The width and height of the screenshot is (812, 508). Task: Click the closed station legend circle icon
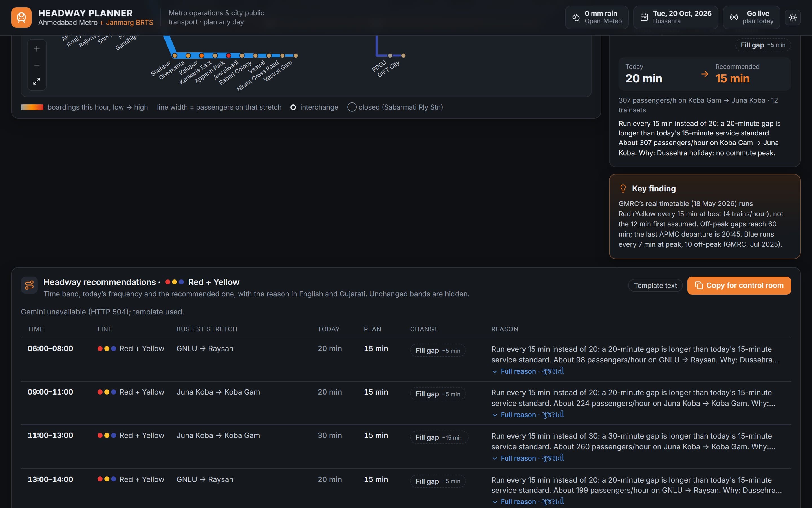[352, 107]
